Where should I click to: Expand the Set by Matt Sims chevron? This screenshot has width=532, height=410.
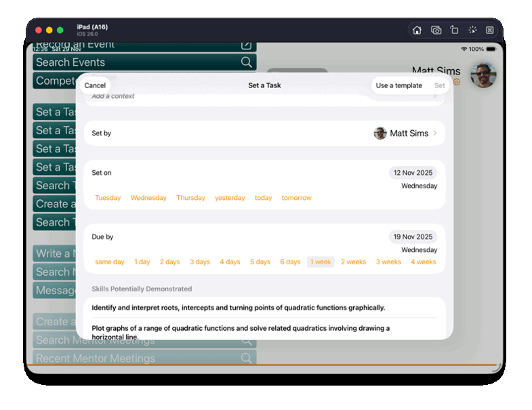tap(435, 133)
